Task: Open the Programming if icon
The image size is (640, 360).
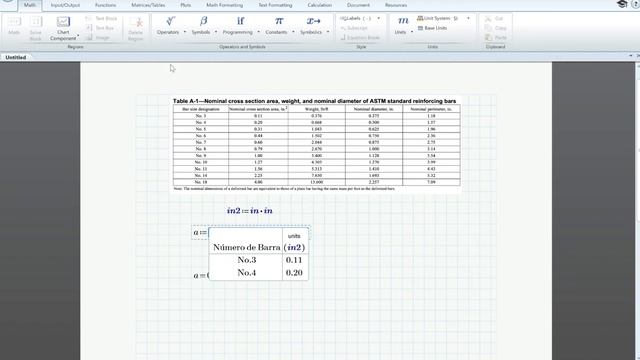Action: coord(240,21)
